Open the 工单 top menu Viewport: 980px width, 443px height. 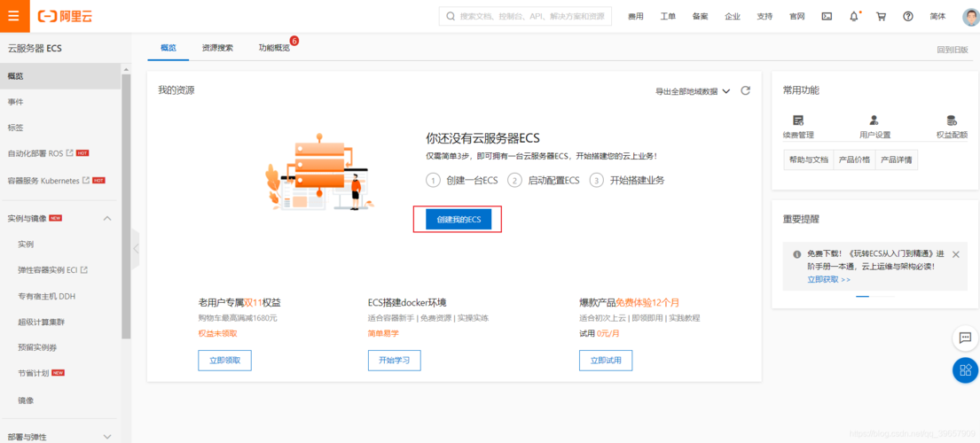[668, 17]
